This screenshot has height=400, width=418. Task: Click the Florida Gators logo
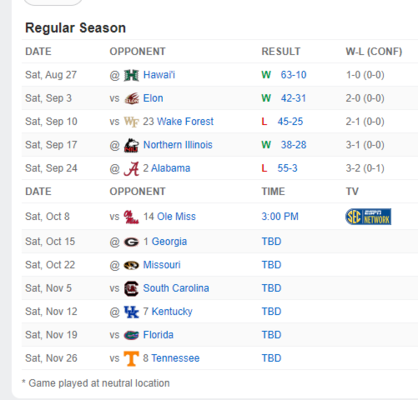coord(131,335)
